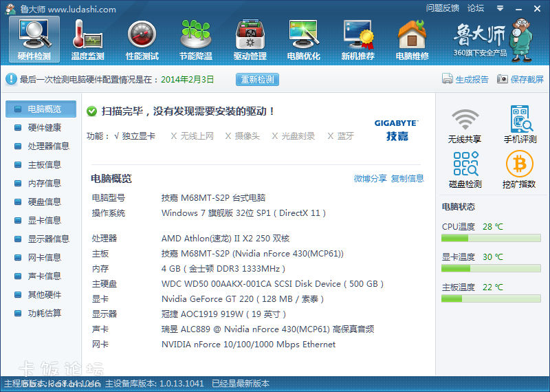Open the 驱动管理 driver management
Viewport: 550px width, 392px height.
pyautogui.click(x=250, y=39)
